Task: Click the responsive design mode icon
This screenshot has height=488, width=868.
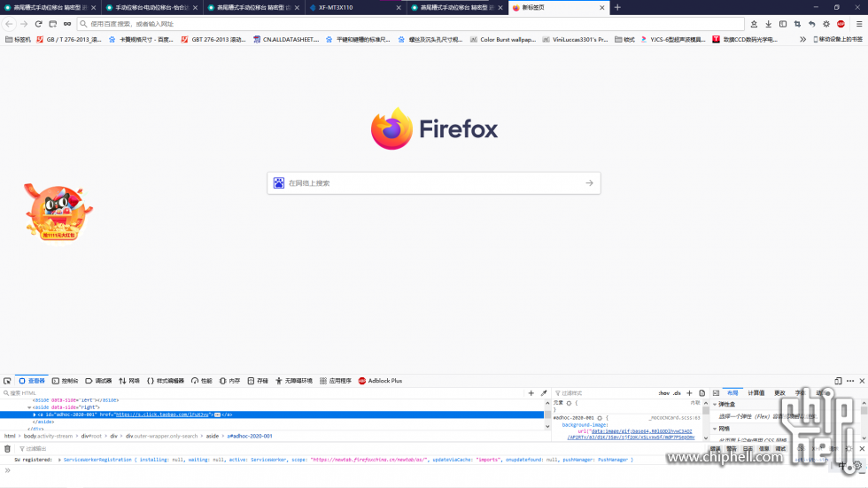Action: [838, 381]
